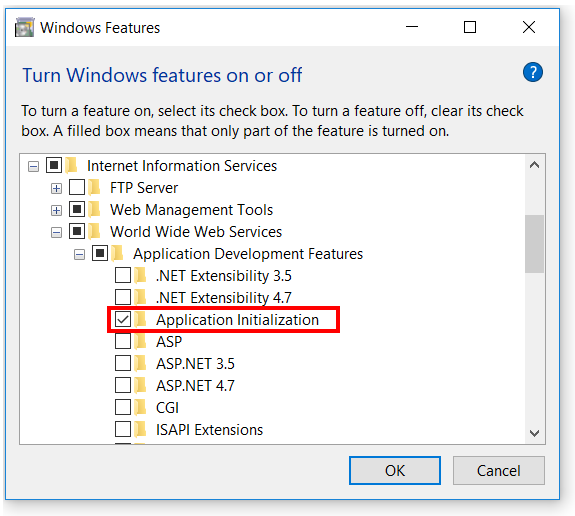Viewport: 575px width, 516px height.
Task: Select the ASP label text
Action: tap(169, 342)
